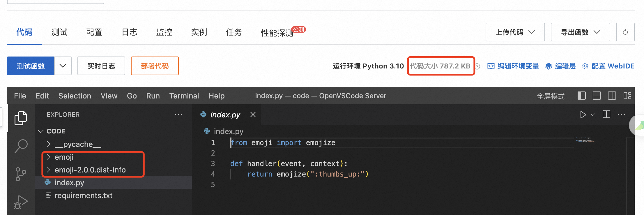Run the Python file with play icon

click(x=583, y=115)
